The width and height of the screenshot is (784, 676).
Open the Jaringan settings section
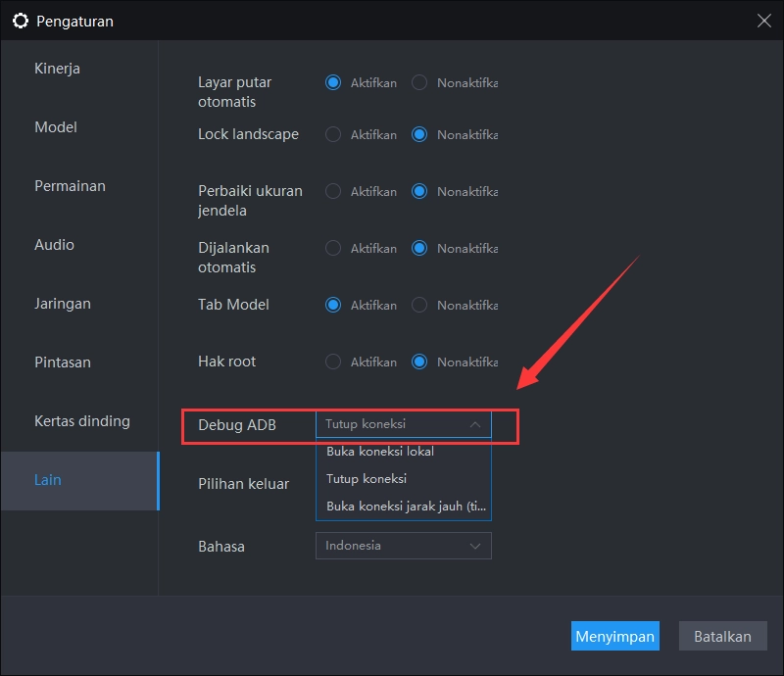click(x=63, y=303)
